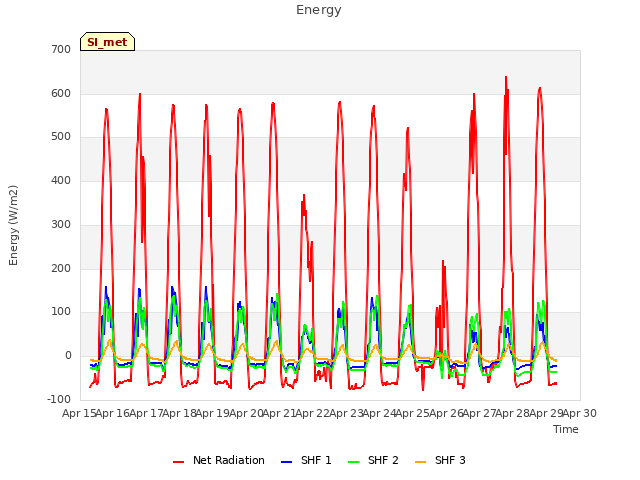The height and width of the screenshot is (480, 640).
Task: Click the 700 y-axis tick label
Action: coord(61,49)
